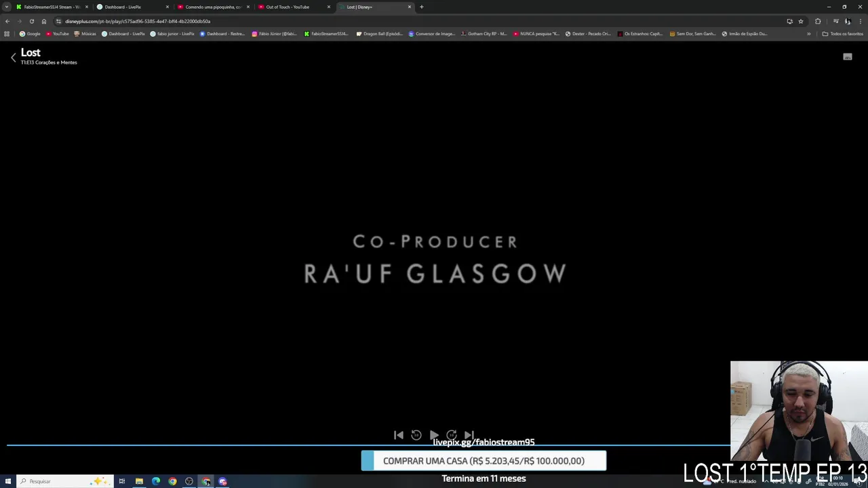Open Fábio Júnior Instagram bookmark
Screen dimensions: 868x488
[x=275, y=34]
